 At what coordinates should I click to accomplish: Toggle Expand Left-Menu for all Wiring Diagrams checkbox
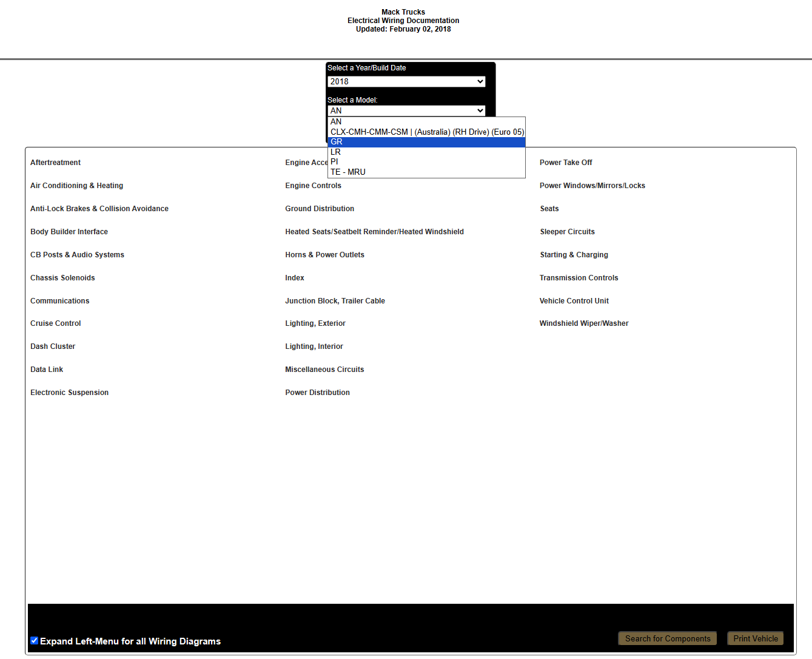[35, 641]
